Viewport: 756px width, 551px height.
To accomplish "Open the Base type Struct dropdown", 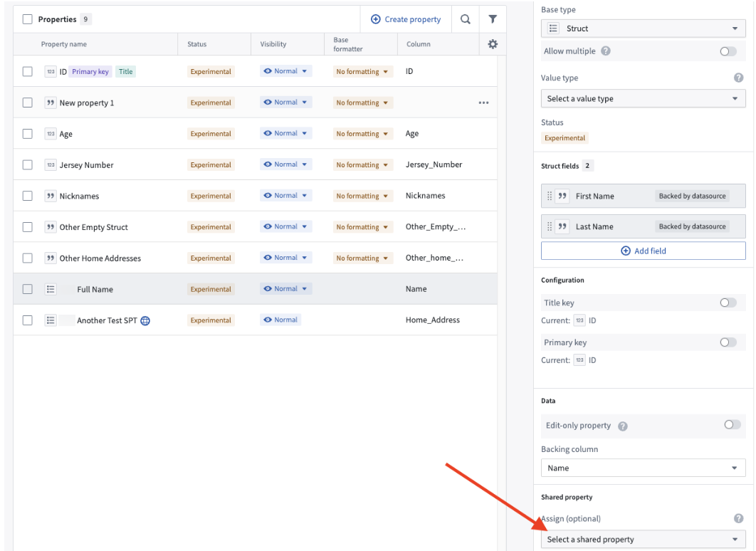I will click(x=644, y=28).
